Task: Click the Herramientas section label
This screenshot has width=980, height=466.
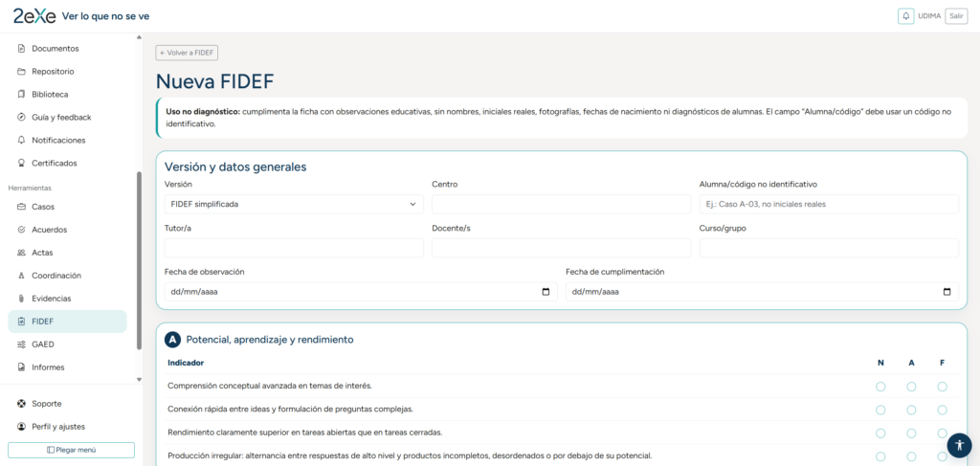Action: (30, 188)
